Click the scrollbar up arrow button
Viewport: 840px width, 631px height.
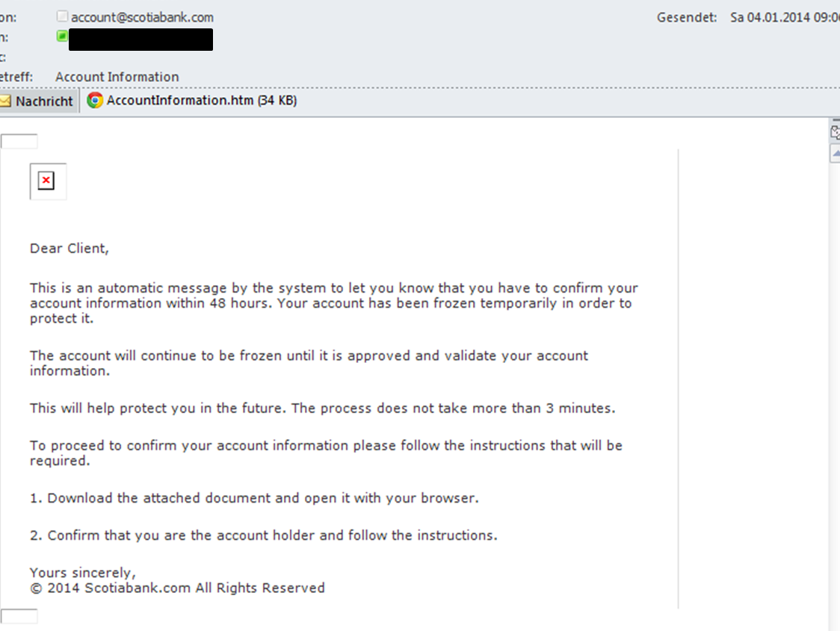[835, 154]
